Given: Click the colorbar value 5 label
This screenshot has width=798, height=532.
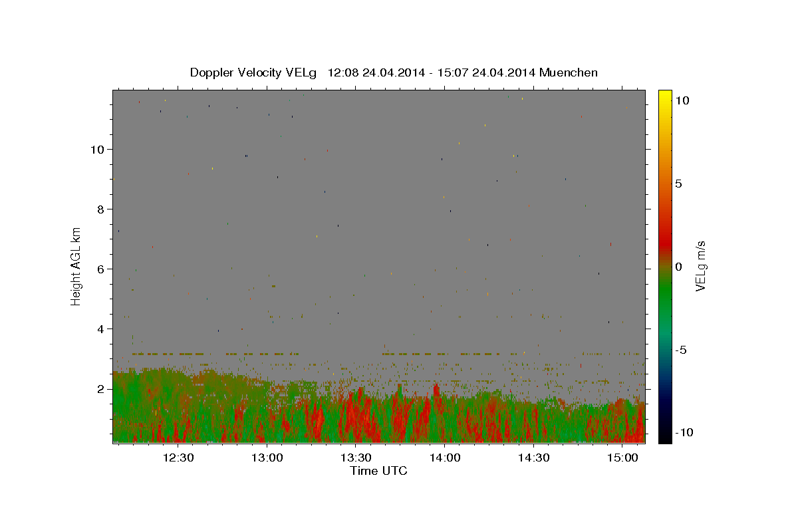Looking at the screenshot, I should click(x=678, y=184).
